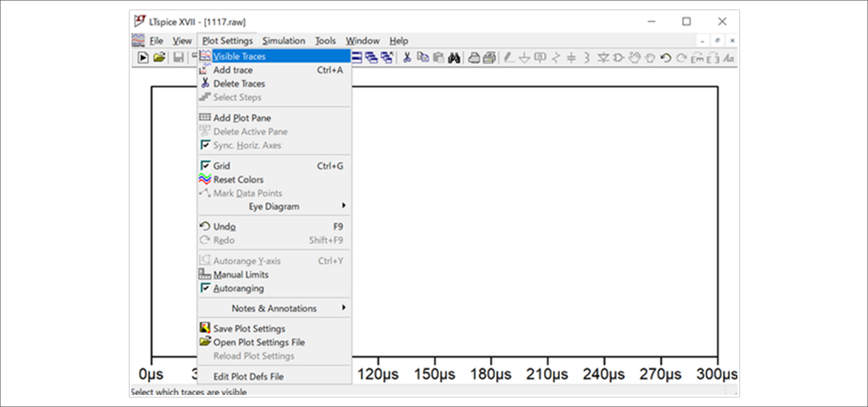Click the Close All Windows toolbar icon

[x=387, y=58]
